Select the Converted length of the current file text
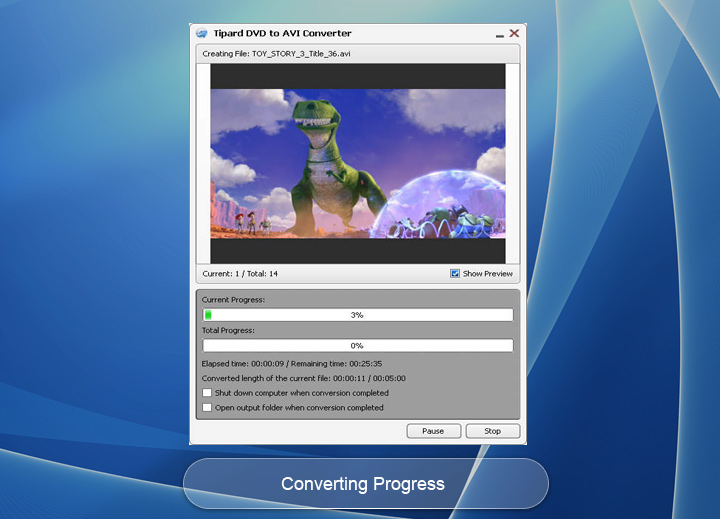720x519 pixels. tap(304, 378)
